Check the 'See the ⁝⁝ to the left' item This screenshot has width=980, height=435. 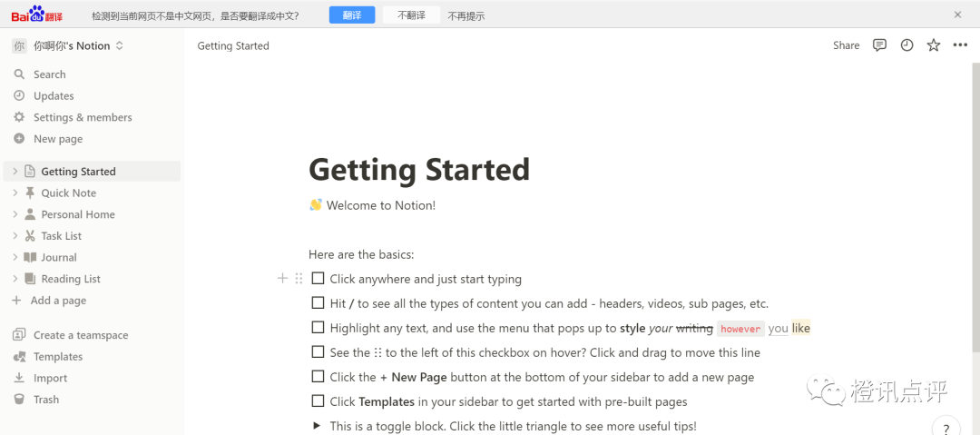[x=318, y=351]
